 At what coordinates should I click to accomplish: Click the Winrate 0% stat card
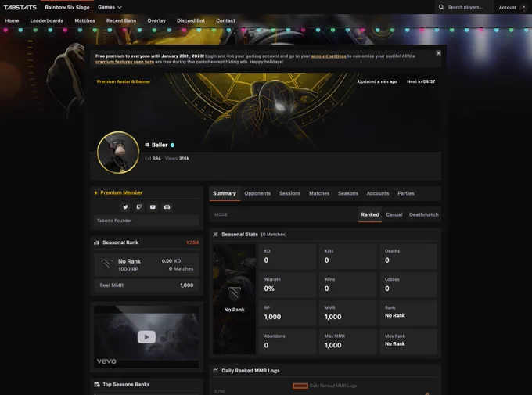click(x=287, y=285)
